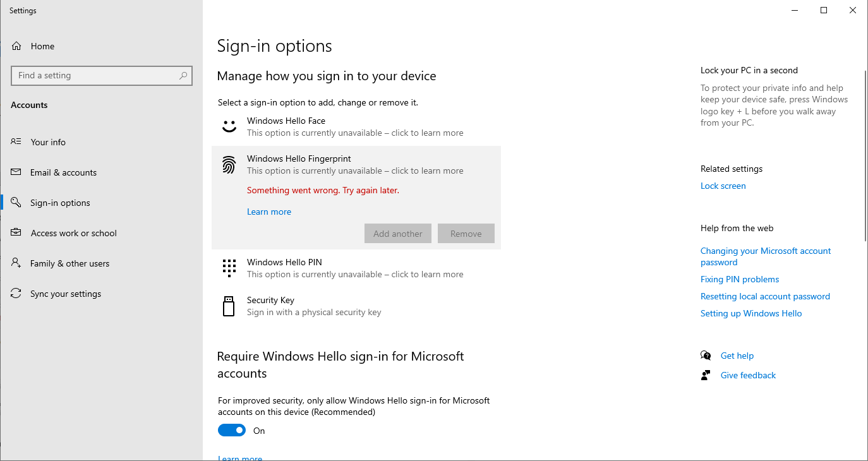Turn off Windows Hello sign-in requirement toggle
Viewport: 868px width, 461px height.
pyautogui.click(x=232, y=430)
